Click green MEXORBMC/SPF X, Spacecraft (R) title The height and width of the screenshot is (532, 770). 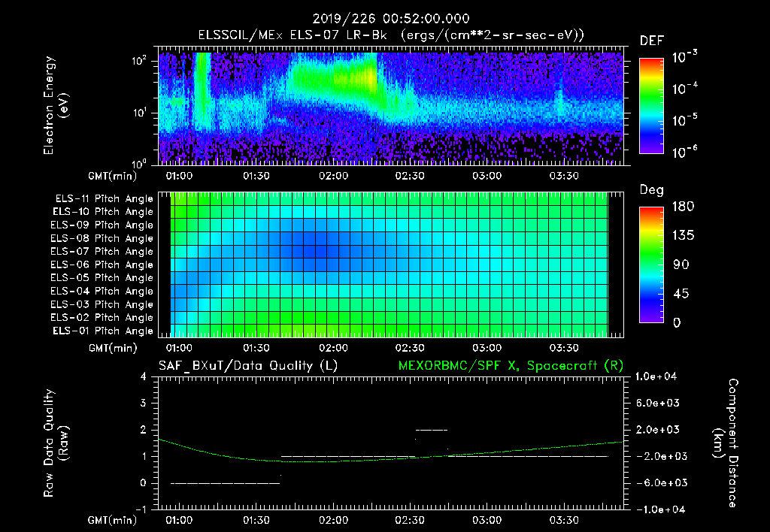511,366
